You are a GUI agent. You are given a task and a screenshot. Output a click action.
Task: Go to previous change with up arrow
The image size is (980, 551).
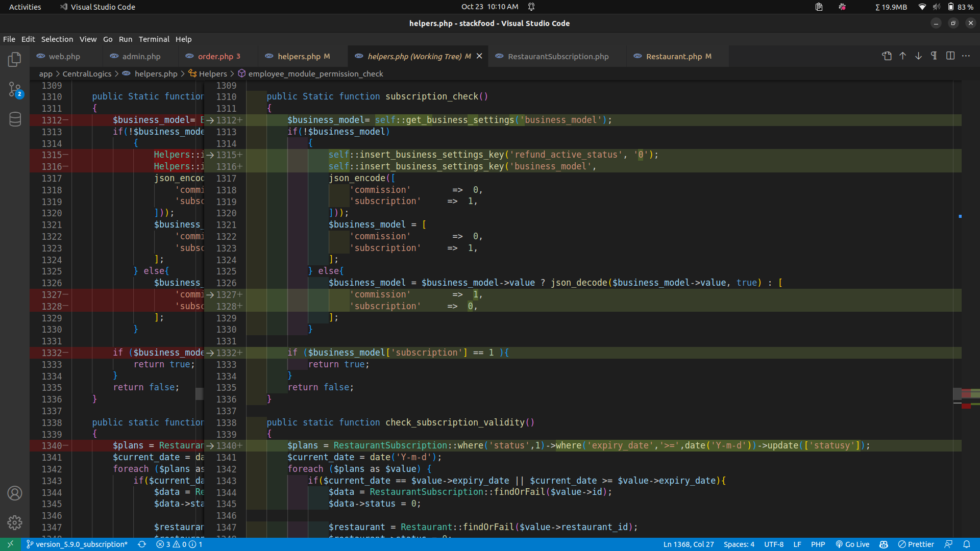tap(902, 56)
